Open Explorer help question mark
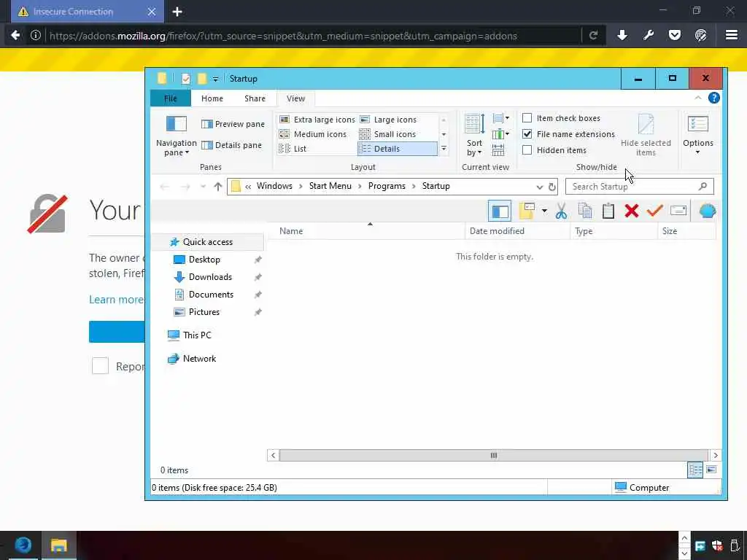Viewport: 747px width, 560px height. tap(713, 98)
